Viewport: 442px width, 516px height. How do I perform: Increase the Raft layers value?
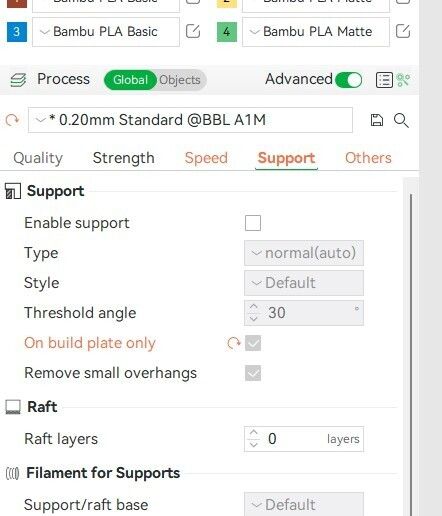tap(254, 433)
